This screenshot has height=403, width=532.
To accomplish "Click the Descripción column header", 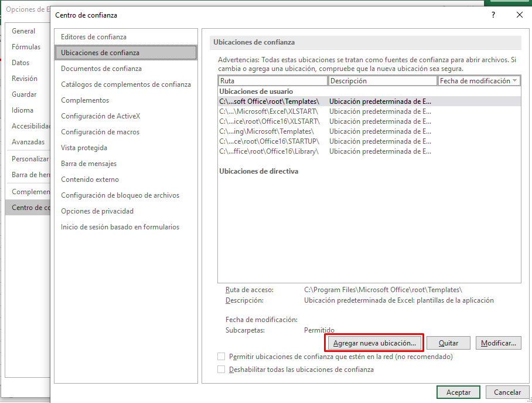I will (x=382, y=81).
